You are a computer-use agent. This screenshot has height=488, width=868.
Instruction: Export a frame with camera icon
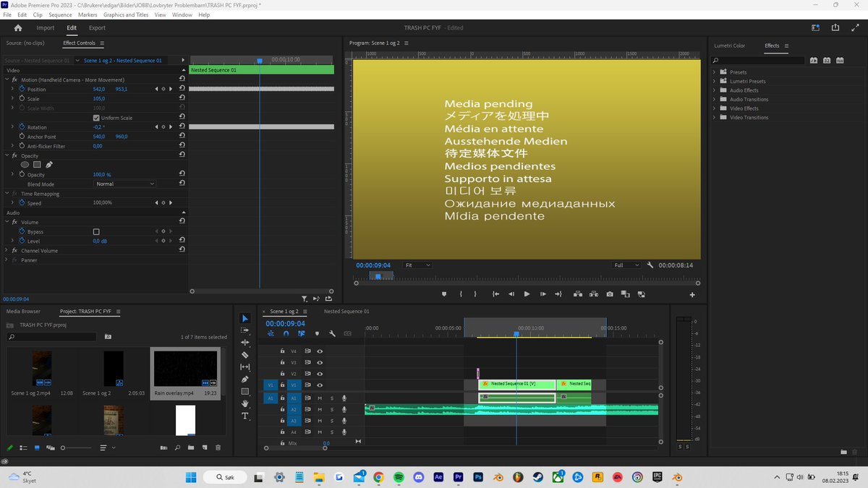pos(610,294)
